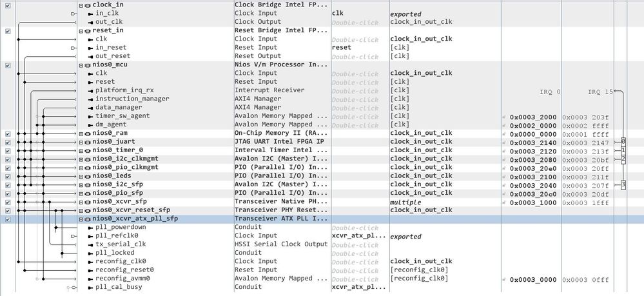644x296 pixels.
Task: Click the lock icon beside base address 0x0003_2000
Action: [x=505, y=117]
